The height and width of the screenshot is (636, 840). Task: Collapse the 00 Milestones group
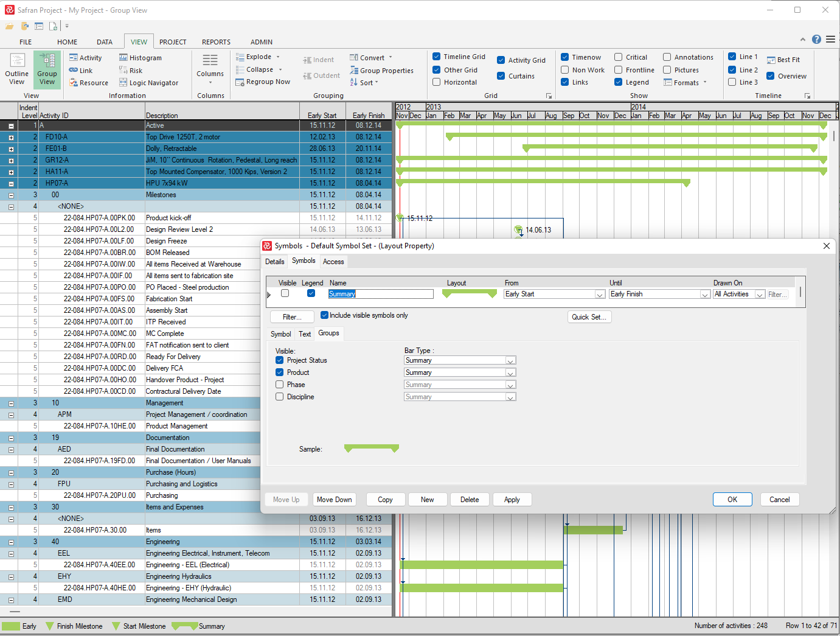click(11, 195)
